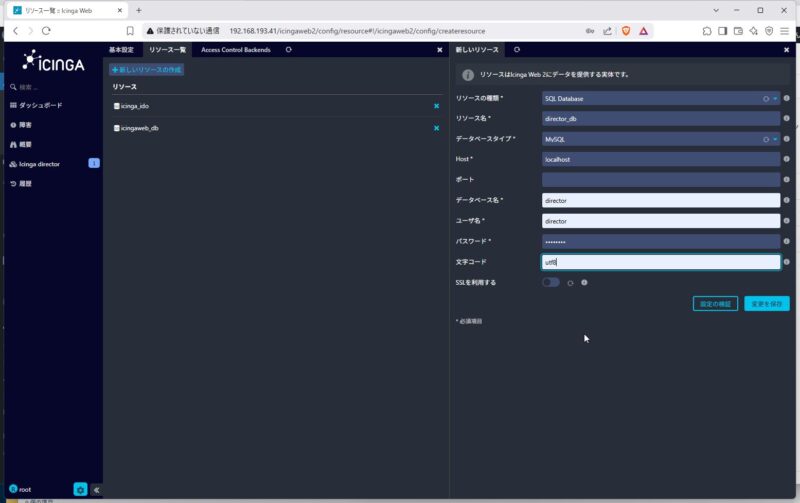
Task: Close the left panel with its X icon
Action: [x=440, y=50]
